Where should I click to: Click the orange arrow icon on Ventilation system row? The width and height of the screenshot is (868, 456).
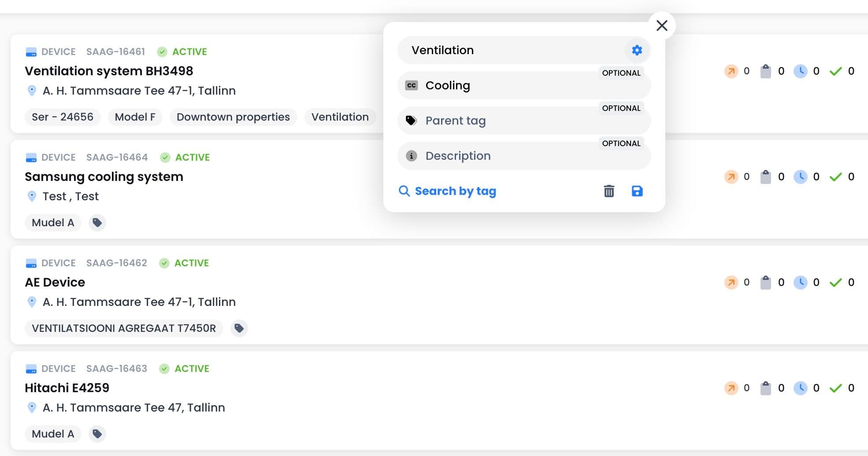coord(731,71)
